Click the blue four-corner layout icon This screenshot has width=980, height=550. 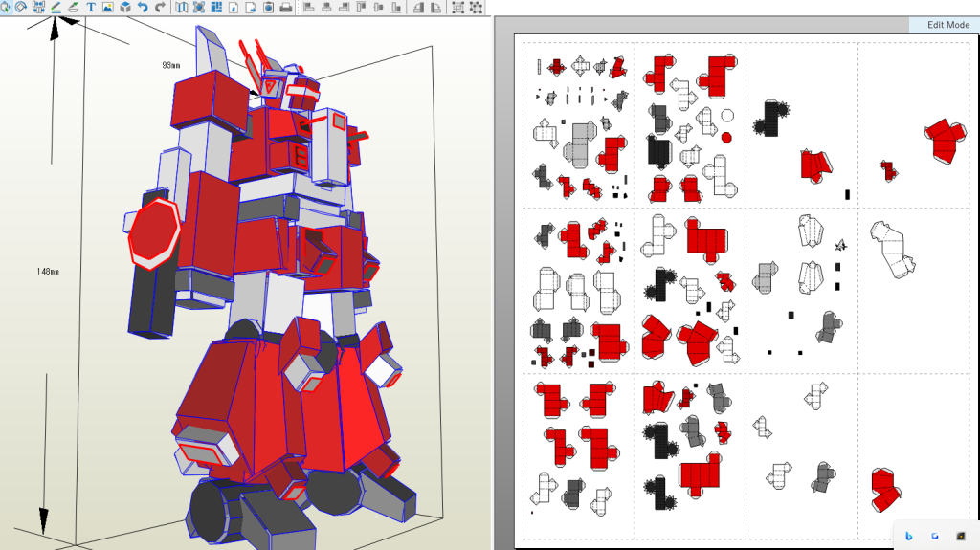tap(199, 7)
